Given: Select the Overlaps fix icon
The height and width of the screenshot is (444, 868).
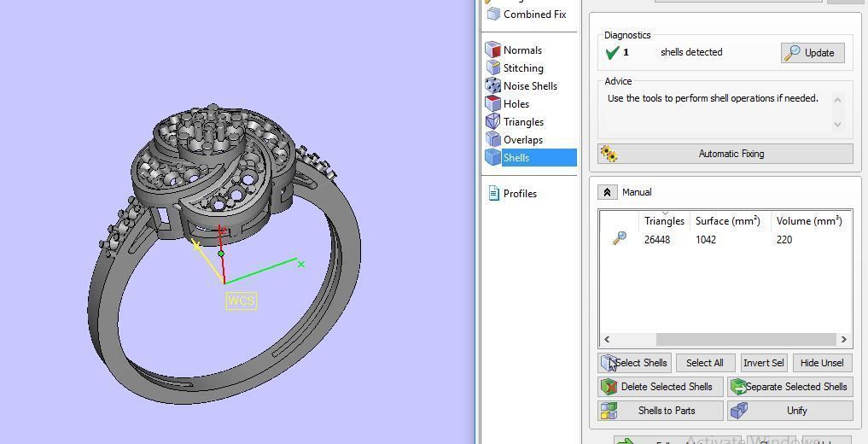Looking at the screenshot, I should tap(492, 139).
